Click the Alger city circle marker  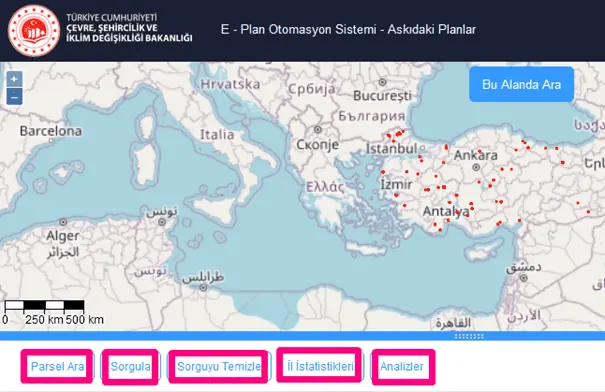point(63,222)
